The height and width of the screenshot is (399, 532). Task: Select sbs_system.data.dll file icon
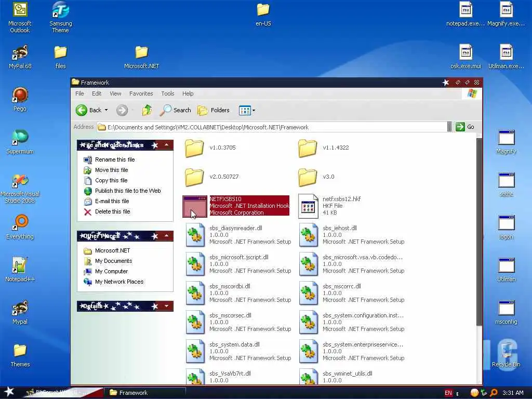click(195, 352)
